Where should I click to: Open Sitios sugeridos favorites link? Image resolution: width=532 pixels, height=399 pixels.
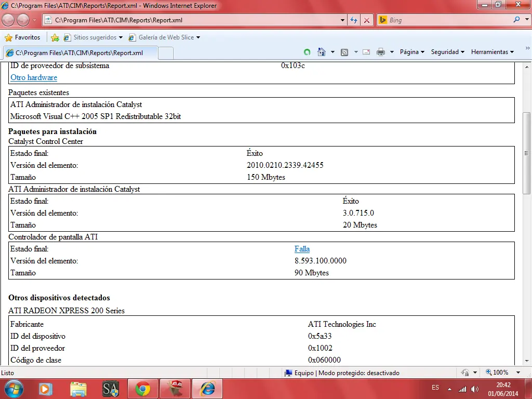(x=93, y=37)
